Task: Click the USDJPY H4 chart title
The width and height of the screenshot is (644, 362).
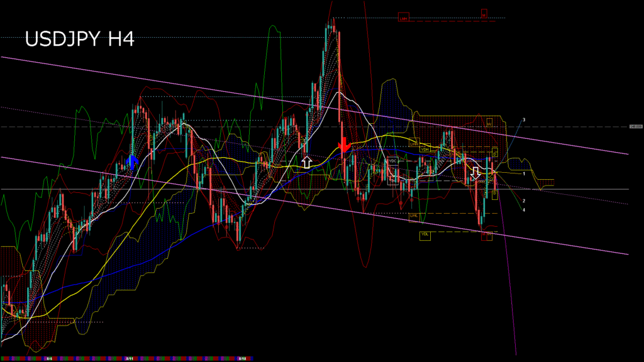Action: (79, 39)
